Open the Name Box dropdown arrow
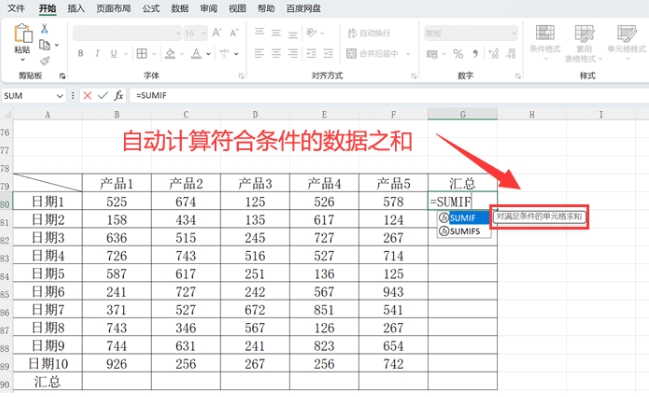The width and height of the screenshot is (649, 397). click(59, 96)
